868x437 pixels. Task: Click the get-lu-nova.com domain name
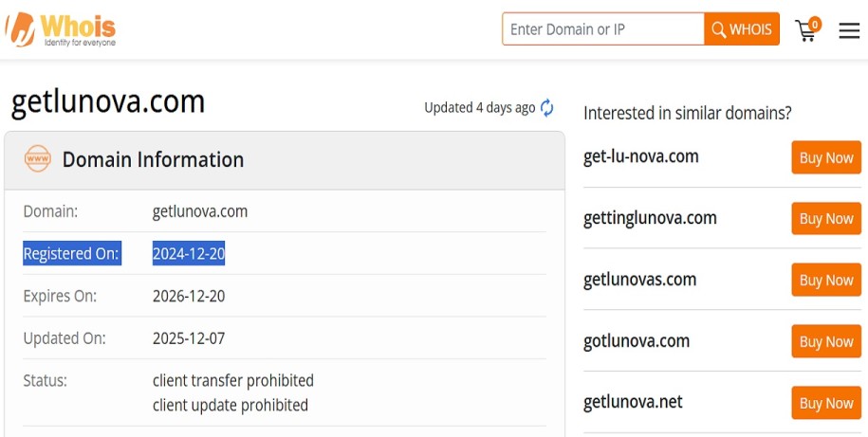(640, 156)
